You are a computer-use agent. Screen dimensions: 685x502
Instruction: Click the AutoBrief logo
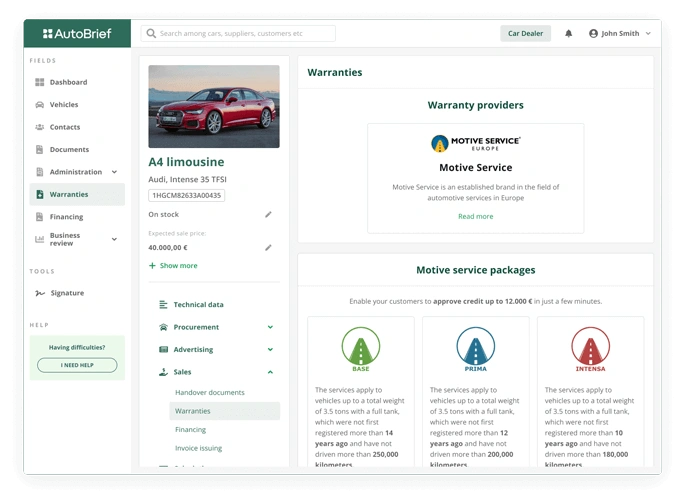pos(77,33)
